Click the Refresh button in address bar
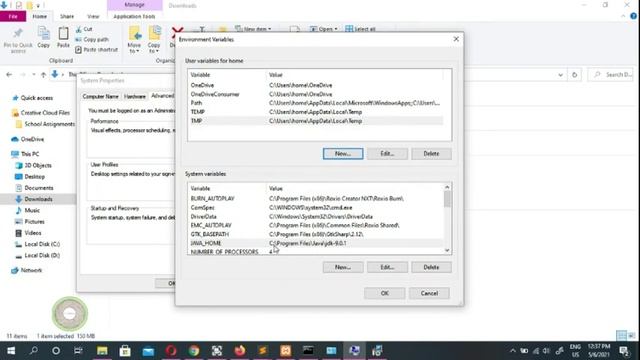Screen dimensions: 640x360 [x=574, y=75]
